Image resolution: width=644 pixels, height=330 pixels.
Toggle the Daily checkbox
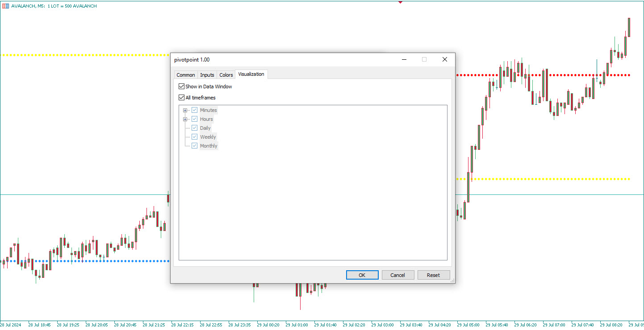(194, 128)
